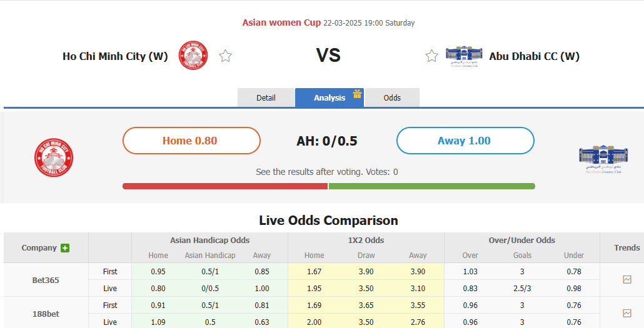The height and width of the screenshot is (328, 644).
Task: Click Ho Chi Minh City header logo
Action: pos(193,55)
